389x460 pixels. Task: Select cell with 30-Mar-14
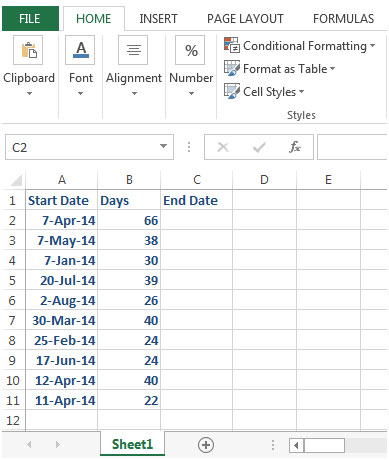click(x=62, y=320)
